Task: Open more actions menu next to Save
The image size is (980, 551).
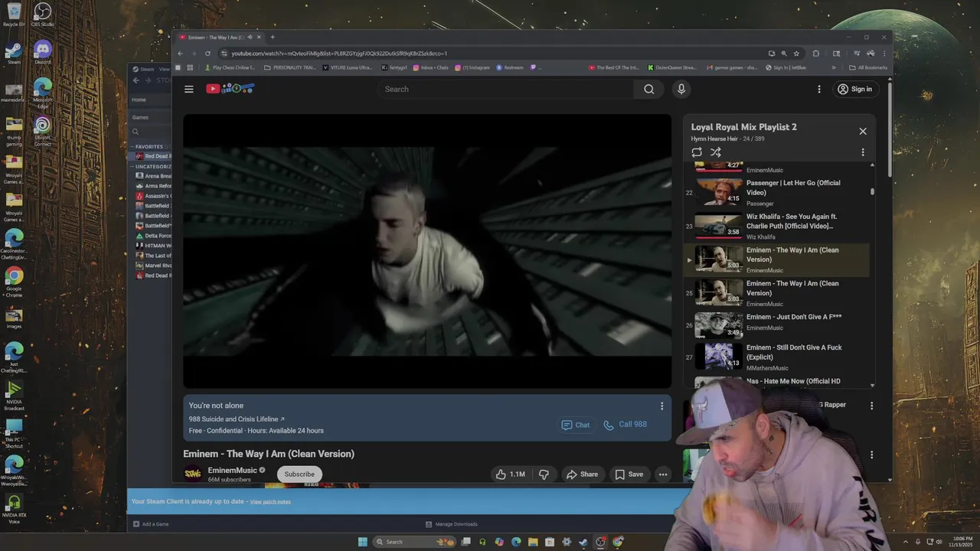Action: [663, 474]
